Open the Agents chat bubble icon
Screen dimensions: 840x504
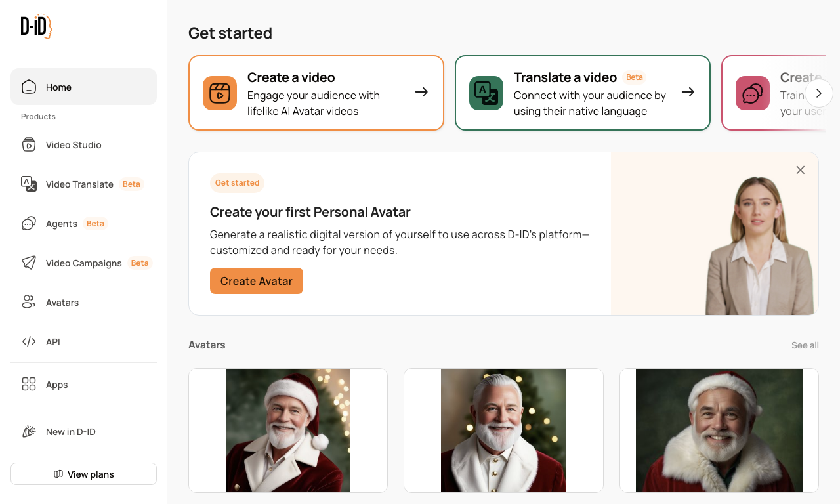coord(29,224)
